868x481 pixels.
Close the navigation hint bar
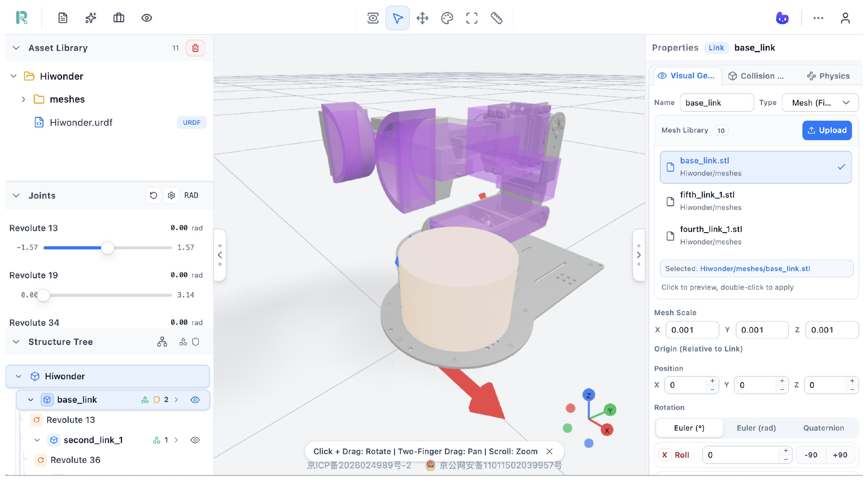click(549, 452)
